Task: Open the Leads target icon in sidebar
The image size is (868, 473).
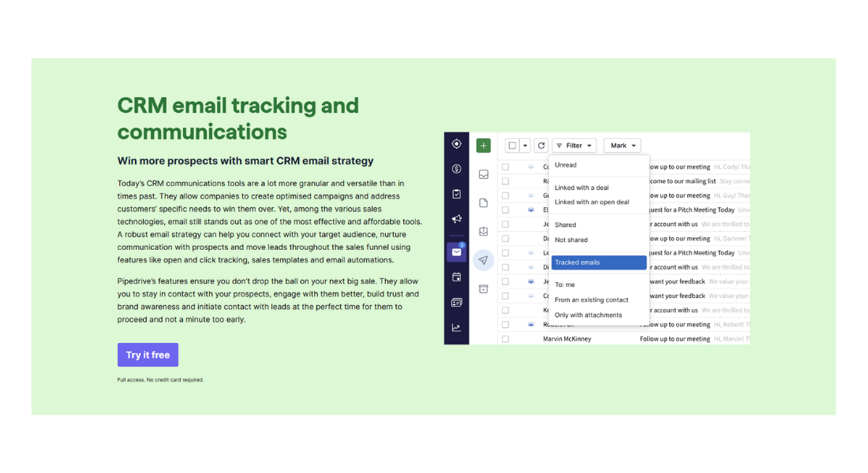Action: point(456,143)
